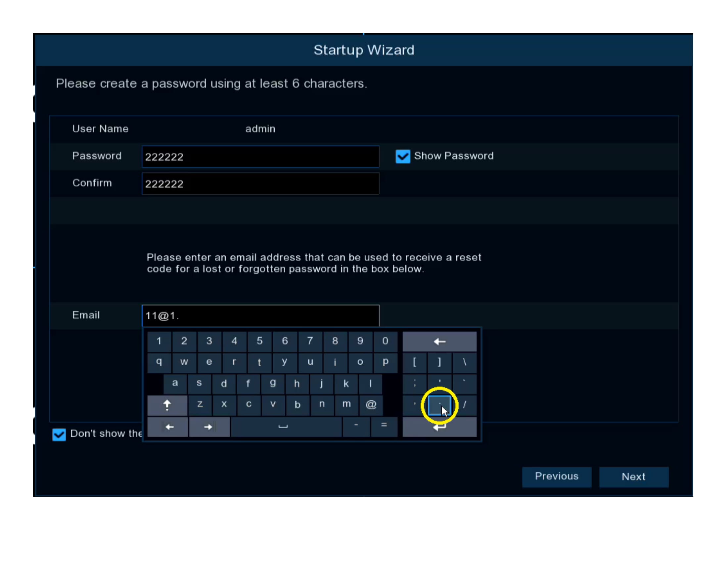This screenshot has width=728, height=563.
Task: Tap the k key
Action: tap(346, 384)
